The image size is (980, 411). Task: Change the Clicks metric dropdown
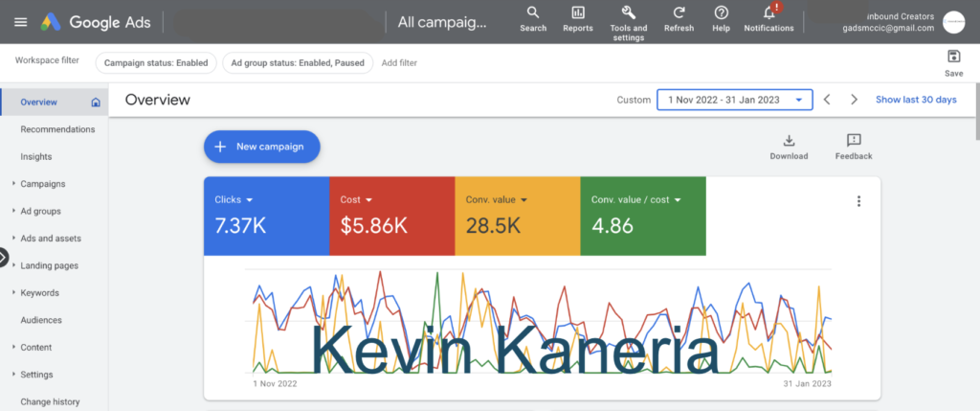pyautogui.click(x=234, y=199)
